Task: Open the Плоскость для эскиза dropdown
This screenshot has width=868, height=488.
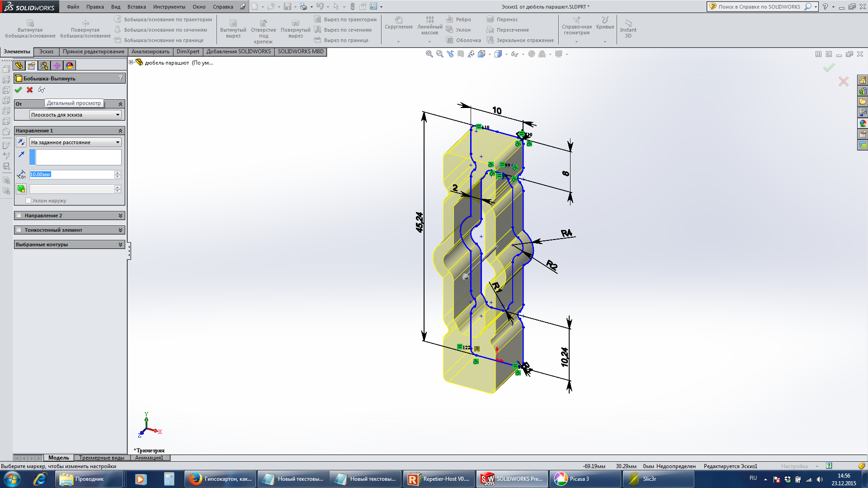Action: tap(75, 115)
